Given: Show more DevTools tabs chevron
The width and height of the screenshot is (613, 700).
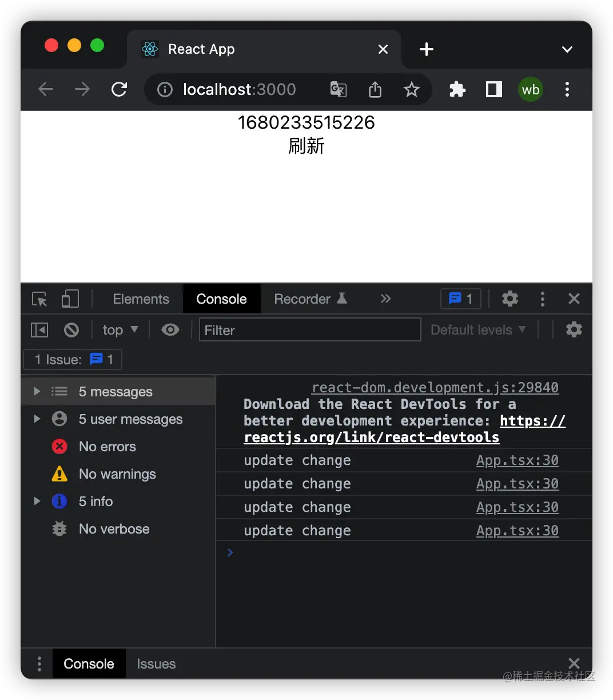Looking at the screenshot, I should click(x=386, y=299).
